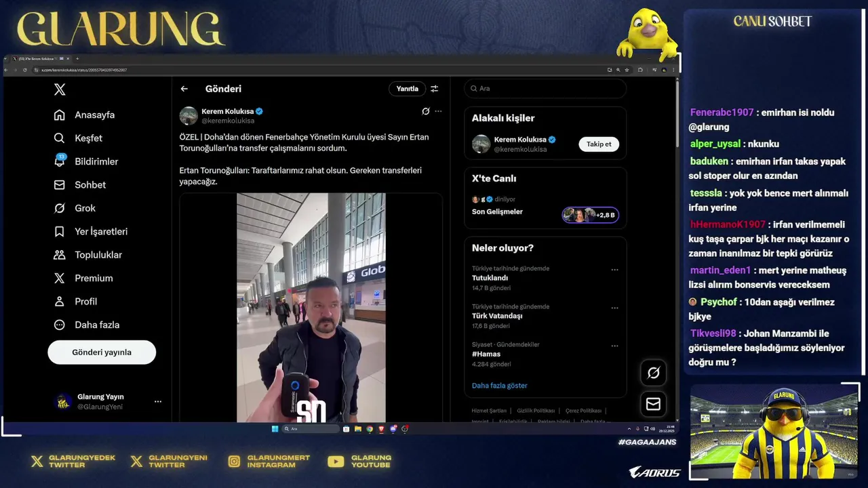Image resolution: width=868 pixels, height=488 pixels.
Task: Expand Daha fazla menu
Action: [x=87, y=325]
